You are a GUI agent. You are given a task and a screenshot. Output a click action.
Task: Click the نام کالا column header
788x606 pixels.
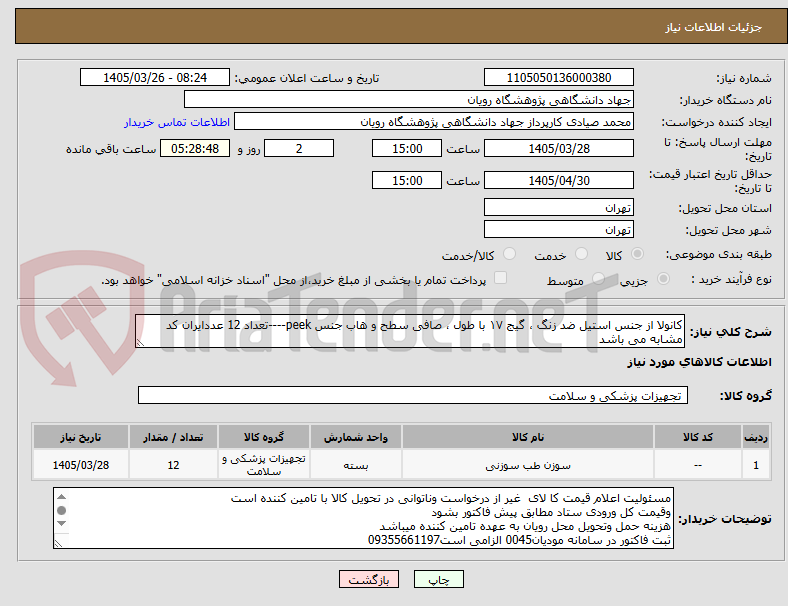(x=528, y=437)
